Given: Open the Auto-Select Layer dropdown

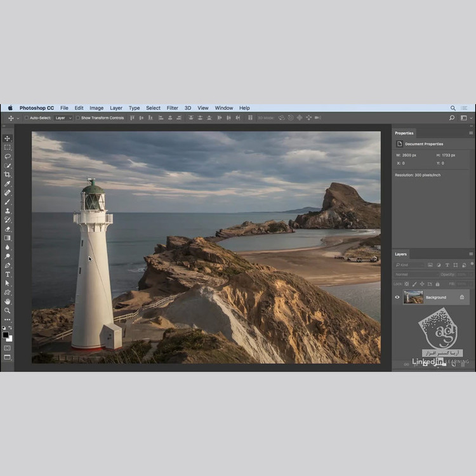Looking at the screenshot, I should point(63,118).
